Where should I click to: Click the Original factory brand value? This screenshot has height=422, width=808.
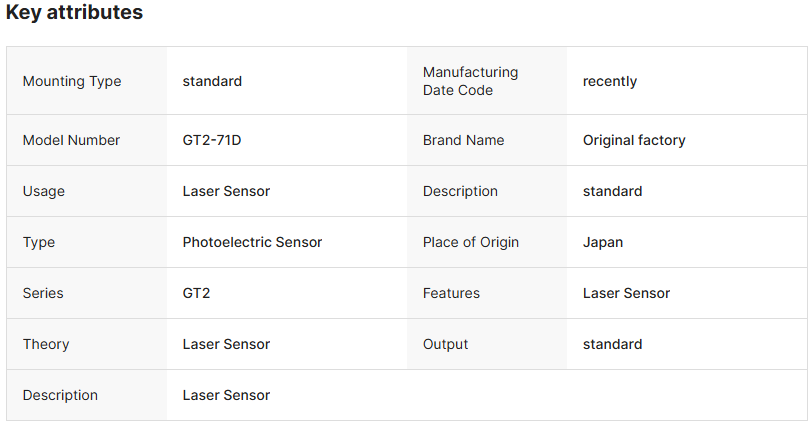point(634,140)
